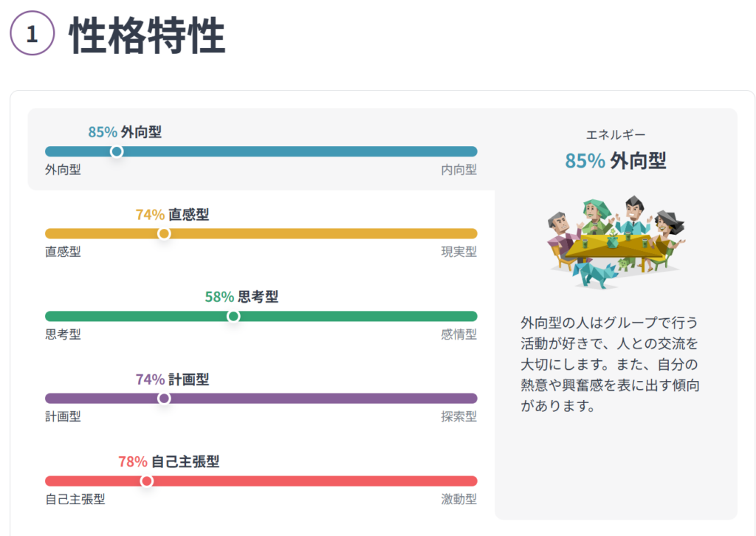The height and width of the screenshot is (536, 756).
Task: Click the 探索型 end label
Action: (458, 416)
